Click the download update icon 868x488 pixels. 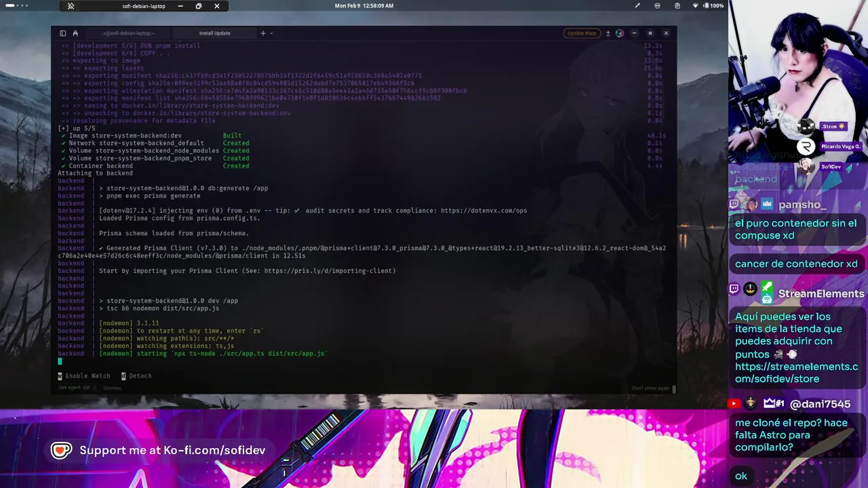click(x=608, y=33)
